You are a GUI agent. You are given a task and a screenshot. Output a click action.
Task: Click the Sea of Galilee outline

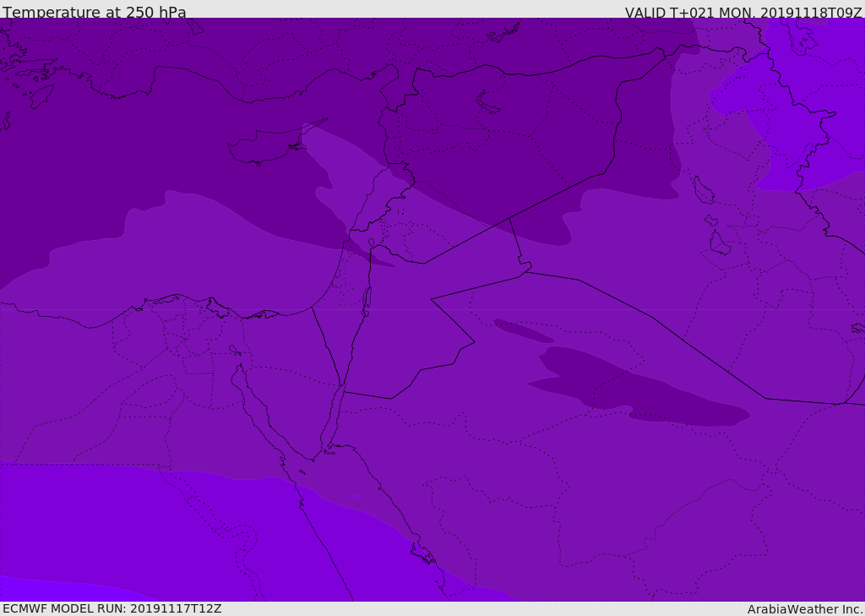[372, 243]
